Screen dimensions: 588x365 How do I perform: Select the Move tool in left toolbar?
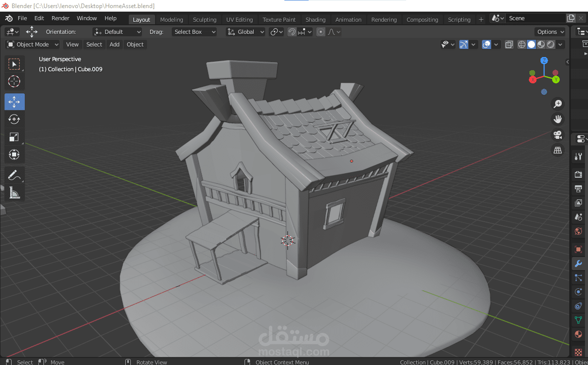click(x=14, y=101)
